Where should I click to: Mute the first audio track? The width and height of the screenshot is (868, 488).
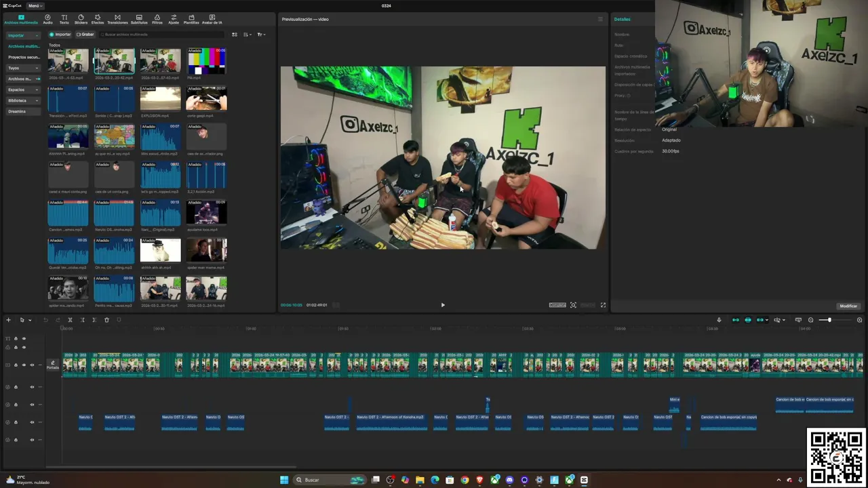point(32,387)
